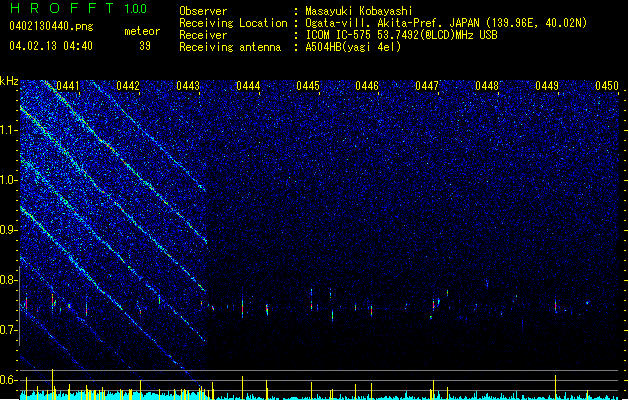
Task: Click the 0450 time marker
Action: click(x=607, y=86)
